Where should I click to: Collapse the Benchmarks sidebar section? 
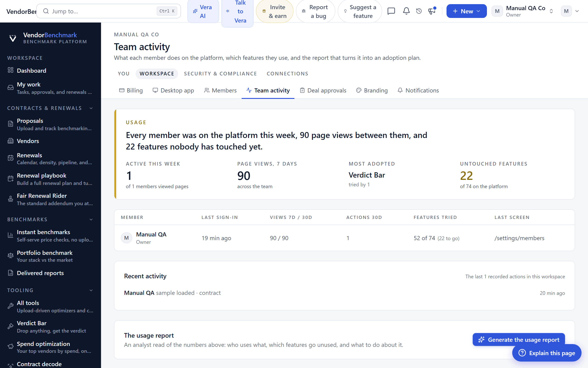pos(91,219)
